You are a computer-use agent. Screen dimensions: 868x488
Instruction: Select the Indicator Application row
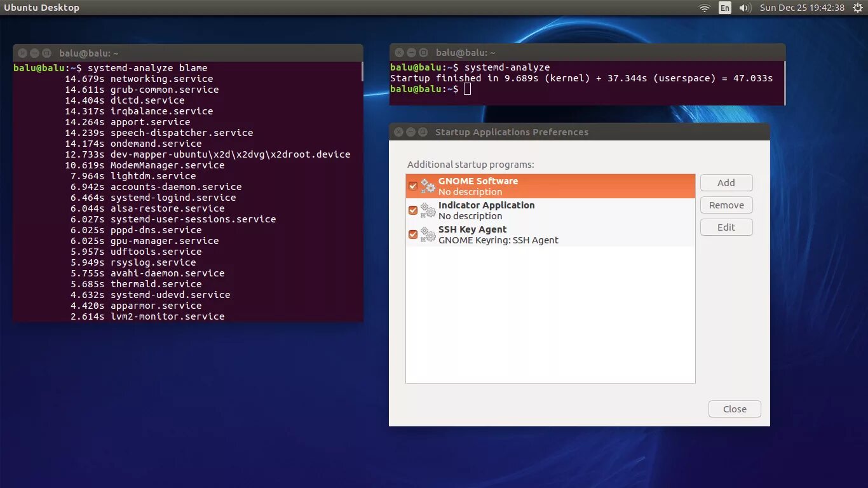click(550, 210)
